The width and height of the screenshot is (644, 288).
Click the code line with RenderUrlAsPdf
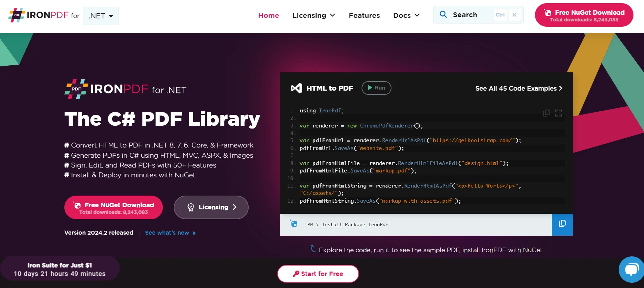(410, 140)
